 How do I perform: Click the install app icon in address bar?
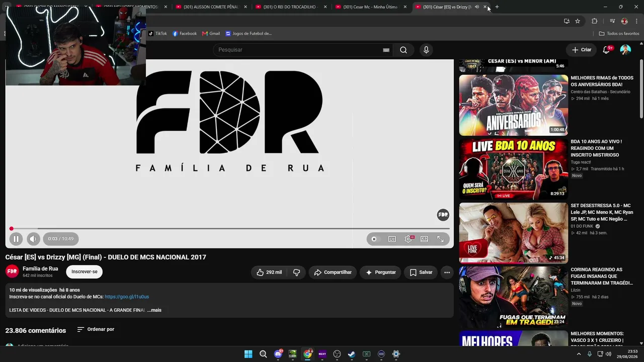coord(567,21)
